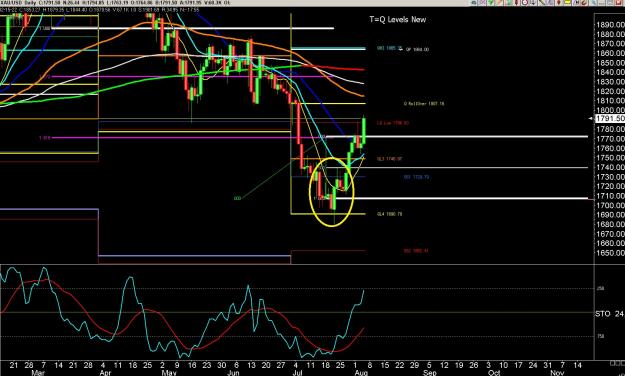Click the 'Apr' month label on the time axis

[x=105, y=373]
